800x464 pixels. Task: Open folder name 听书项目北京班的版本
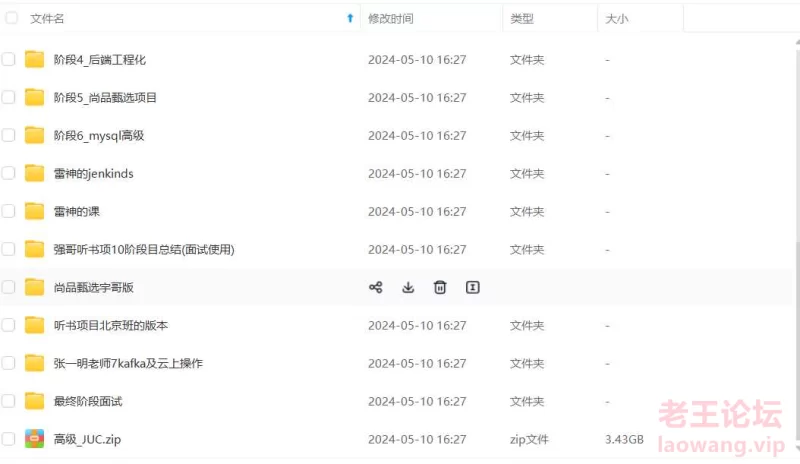[x=111, y=325]
